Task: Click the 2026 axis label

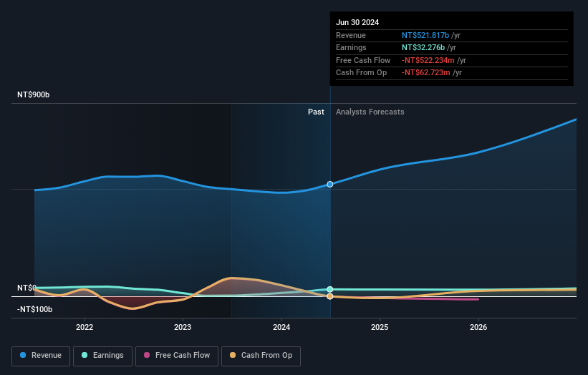Action: pos(478,328)
